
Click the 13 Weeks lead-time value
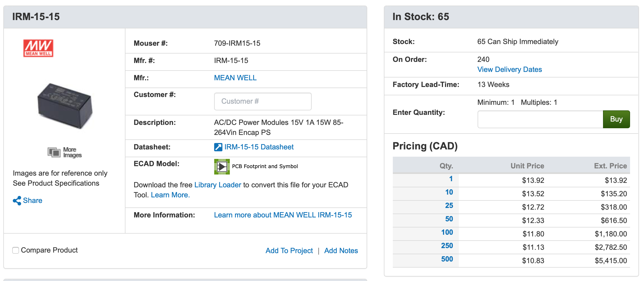point(493,84)
